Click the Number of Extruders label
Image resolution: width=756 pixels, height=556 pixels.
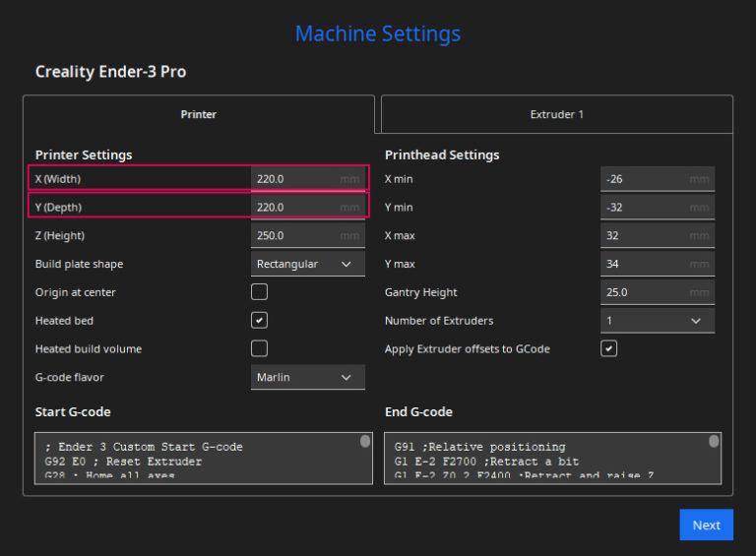(439, 321)
